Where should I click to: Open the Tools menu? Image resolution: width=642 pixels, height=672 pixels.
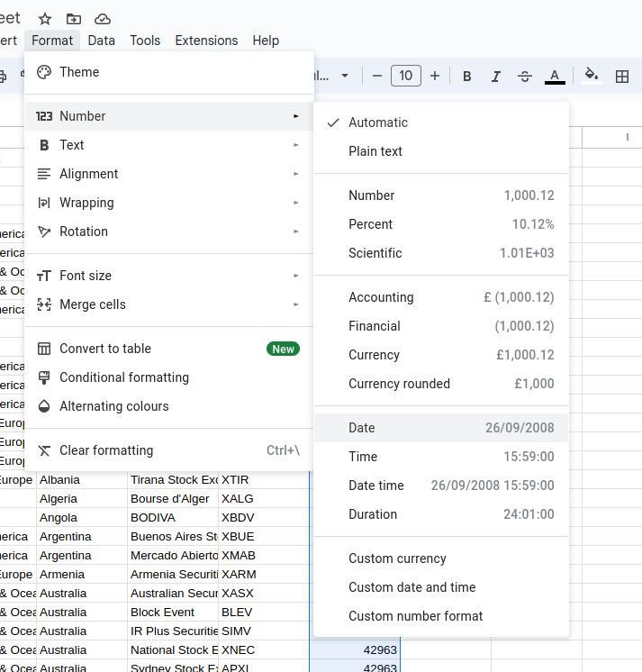(145, 41)
